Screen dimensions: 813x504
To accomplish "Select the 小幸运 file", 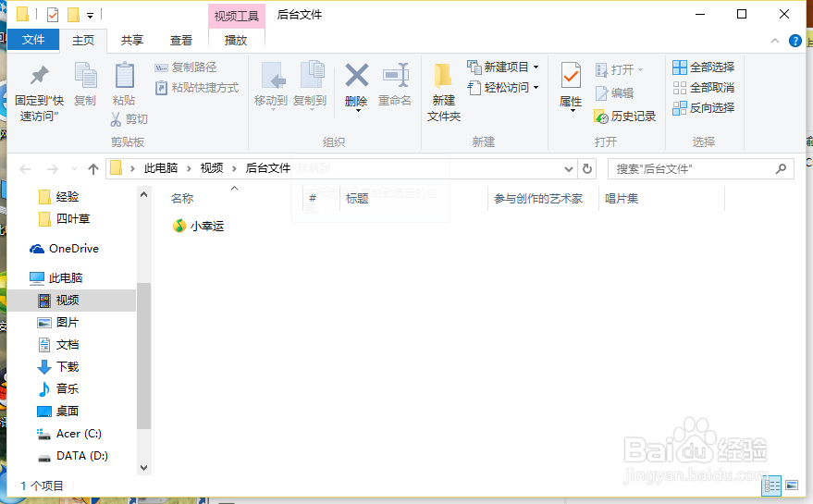I will coord(198,226).
